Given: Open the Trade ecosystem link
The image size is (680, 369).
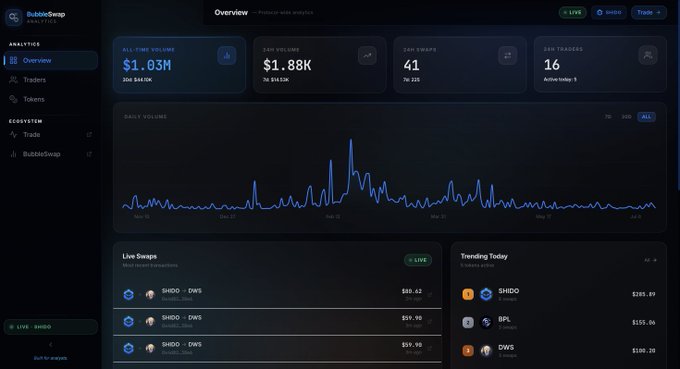Looking at the screenshot, I should [x=51, y=134].
